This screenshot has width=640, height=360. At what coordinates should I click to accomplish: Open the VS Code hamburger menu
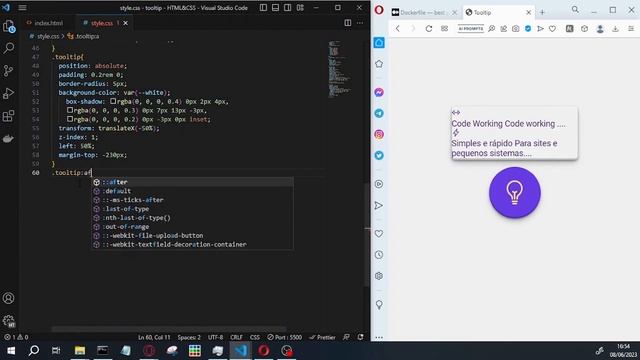pos(22,7)
